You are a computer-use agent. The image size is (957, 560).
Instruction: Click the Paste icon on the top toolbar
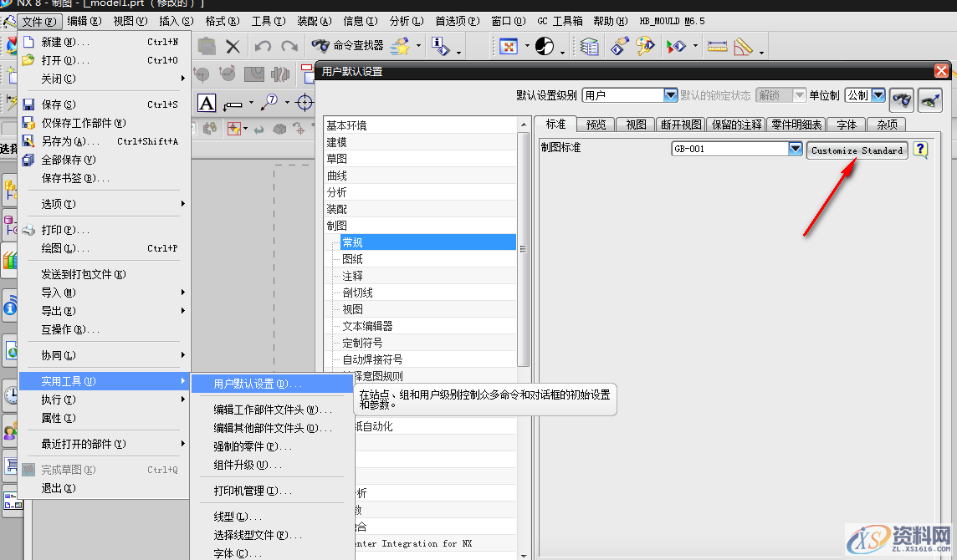[205, 46]
